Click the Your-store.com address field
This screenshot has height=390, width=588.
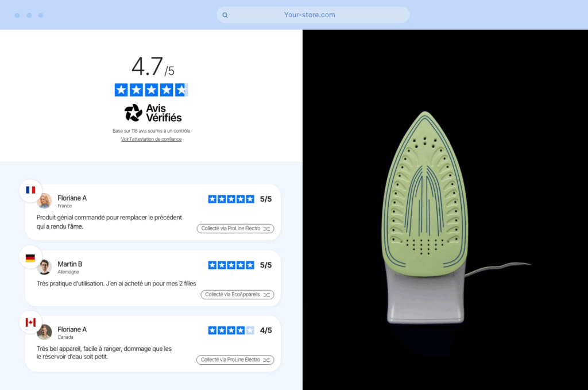click(313, 15)
